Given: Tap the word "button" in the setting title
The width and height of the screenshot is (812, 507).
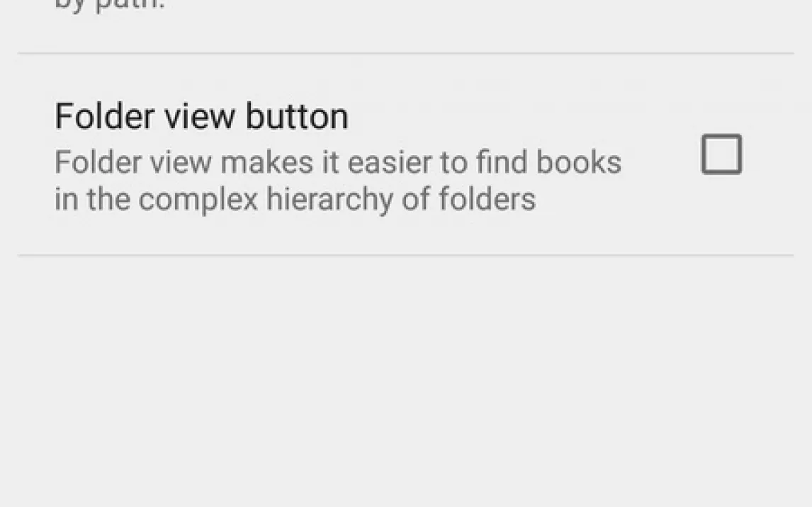Looking at the screenshot, I should point(297,116).
